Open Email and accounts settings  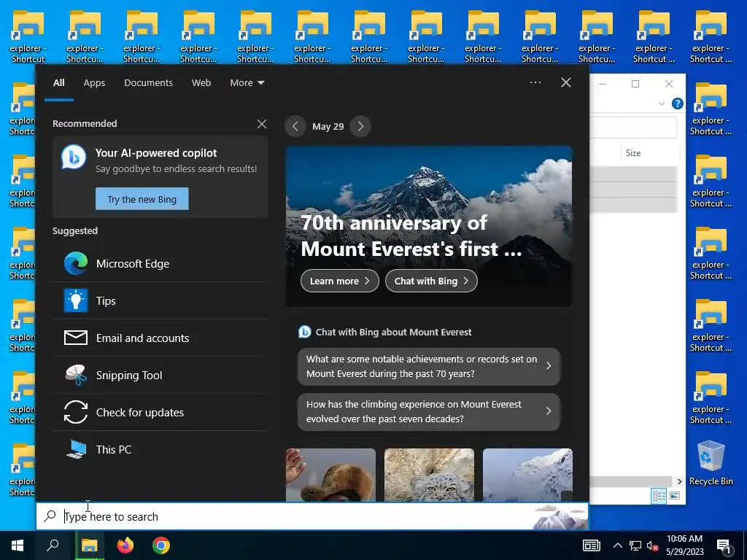point(160,338)
